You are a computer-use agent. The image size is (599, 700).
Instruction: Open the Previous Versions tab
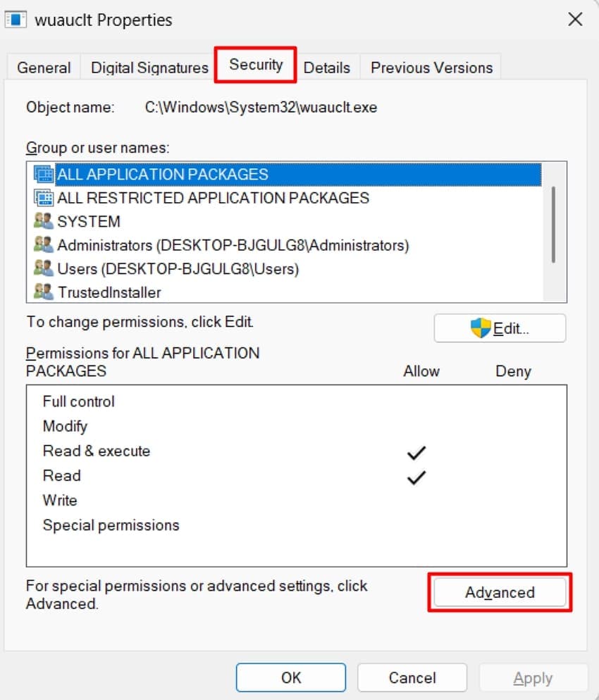click(431, 67)
